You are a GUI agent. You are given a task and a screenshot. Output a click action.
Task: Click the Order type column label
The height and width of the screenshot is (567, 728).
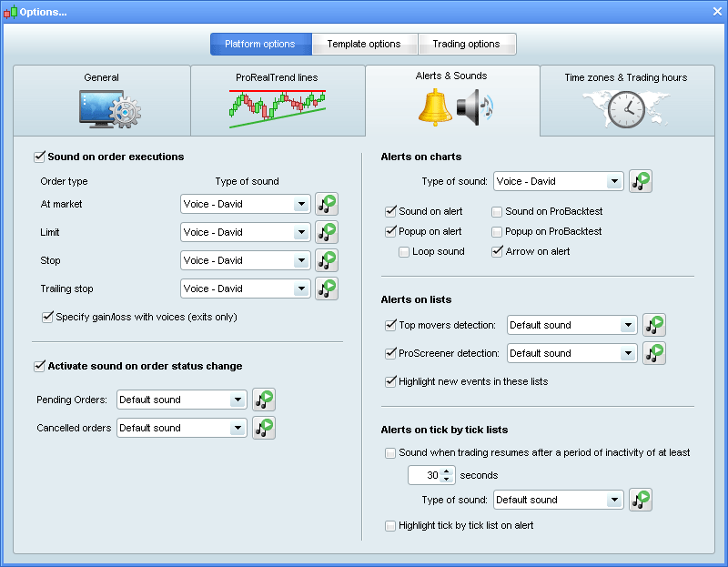click(64, 182)
